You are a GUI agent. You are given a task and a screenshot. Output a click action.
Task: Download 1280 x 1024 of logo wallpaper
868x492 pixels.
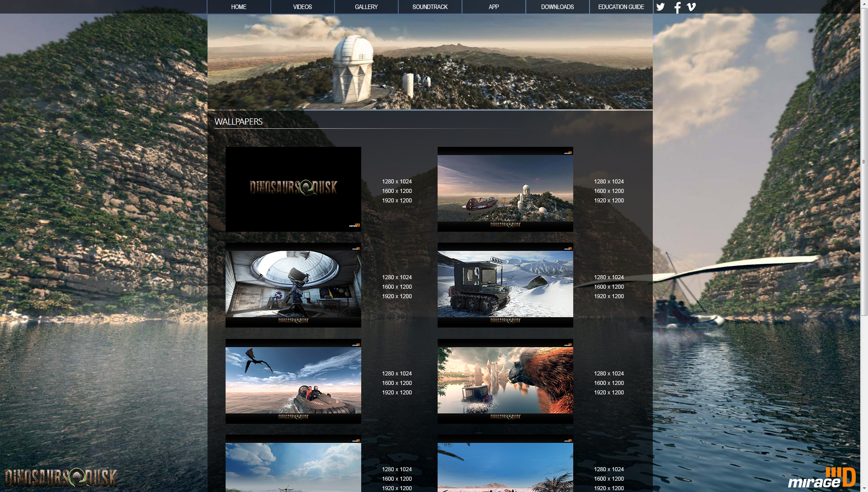[397, 182]
